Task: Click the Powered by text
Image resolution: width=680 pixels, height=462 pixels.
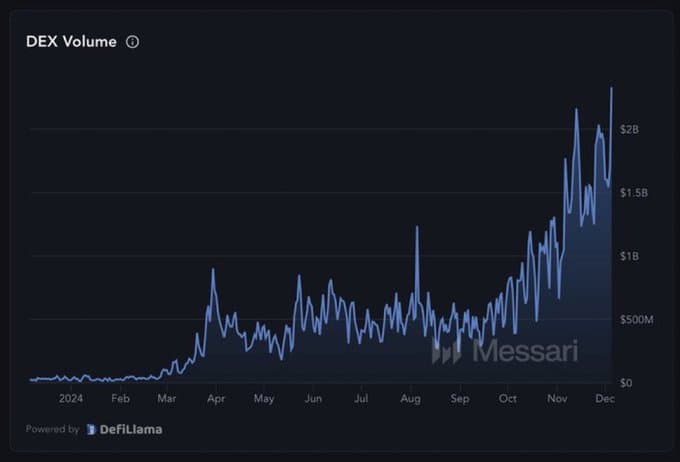Action: pos(52,429)
